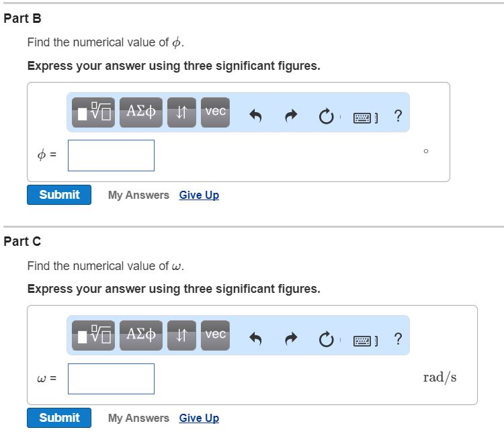This screenshot has height=440, width=504.
Task: Submit the Part C answer for omega
Action: tap(59, 418)
